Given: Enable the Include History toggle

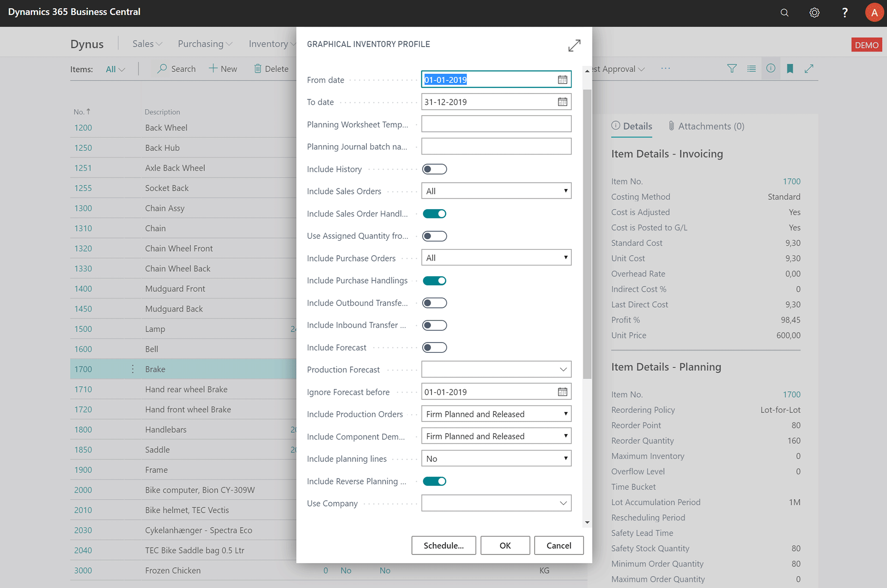Looking at the screenshot, I should (434, 169).
